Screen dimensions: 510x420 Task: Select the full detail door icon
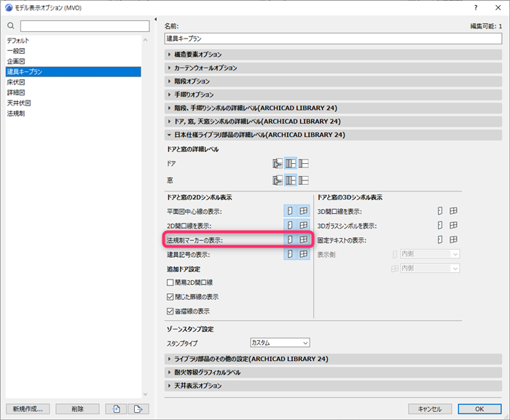pyautogui.click(x=278, y=163)
